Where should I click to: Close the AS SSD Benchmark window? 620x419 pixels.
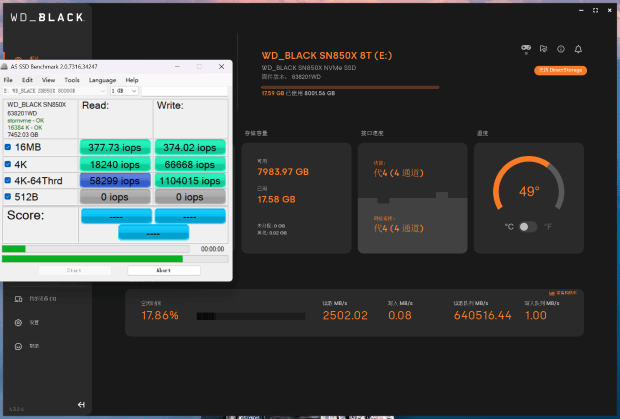click(221, 67)
